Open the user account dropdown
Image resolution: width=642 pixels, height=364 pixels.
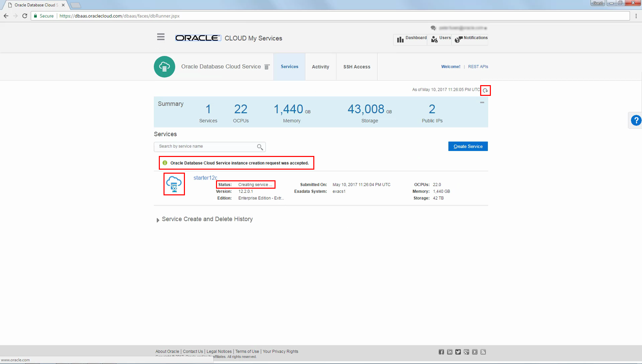[463, 28]
